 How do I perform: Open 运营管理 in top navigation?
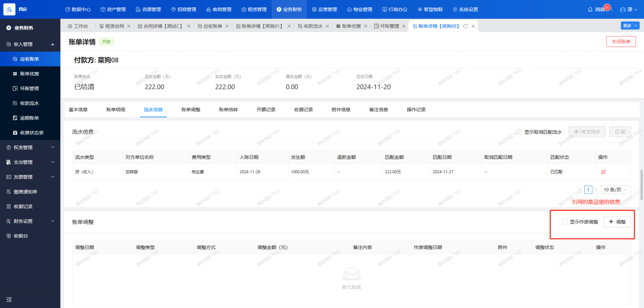point(325,9)
